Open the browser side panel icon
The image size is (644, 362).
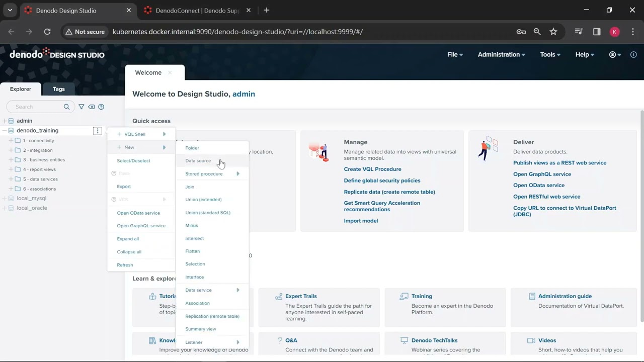pos(597,32)
